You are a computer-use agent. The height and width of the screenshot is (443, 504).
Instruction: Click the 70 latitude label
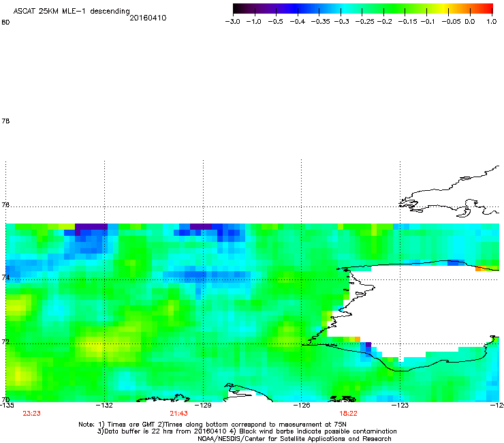click(5, 399)
